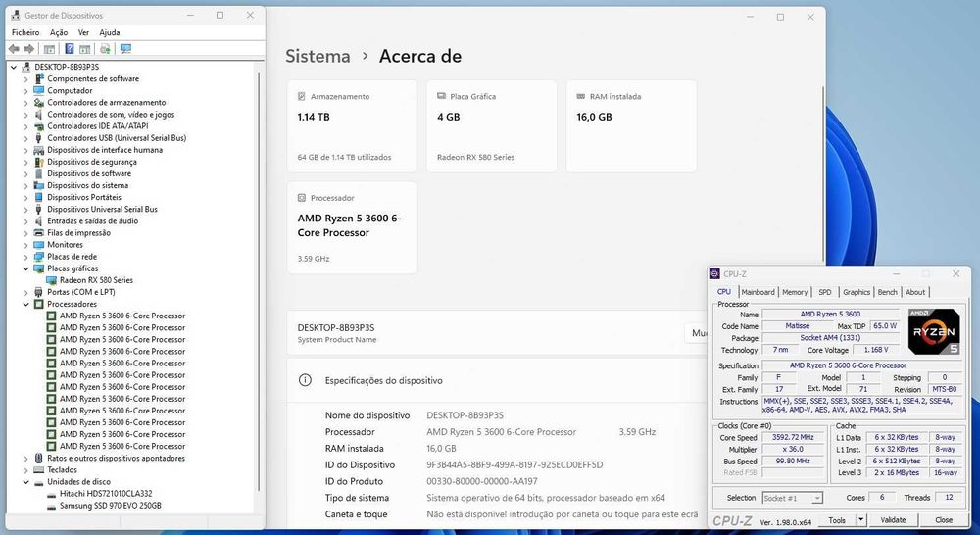
Task: Switch to the SPD tab in CPU-Z
Action: pos(825,292)
